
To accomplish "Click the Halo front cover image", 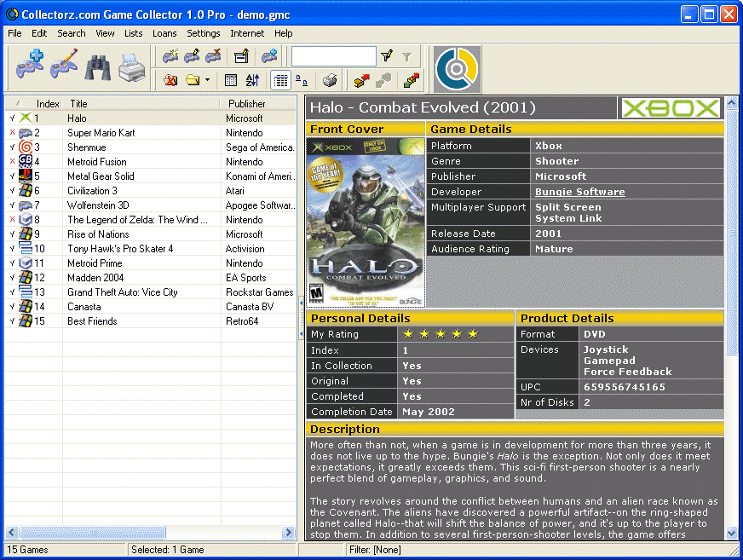I will tap(366, 222).
